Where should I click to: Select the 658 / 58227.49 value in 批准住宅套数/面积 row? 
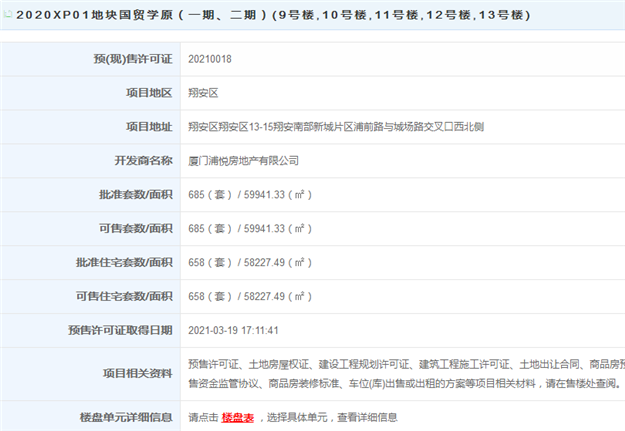coord(250,262)
